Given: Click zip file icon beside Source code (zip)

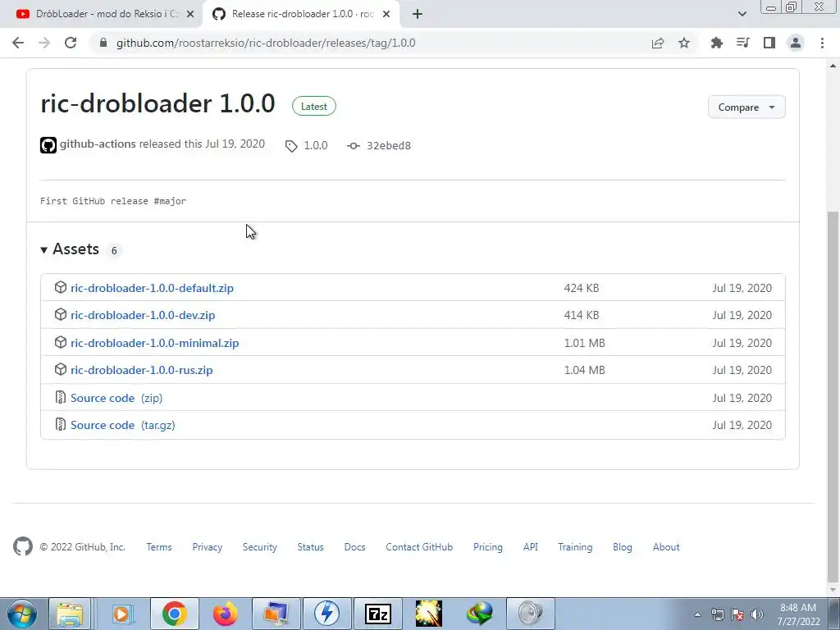Looking at the screenshot, I should coord(61,397).
